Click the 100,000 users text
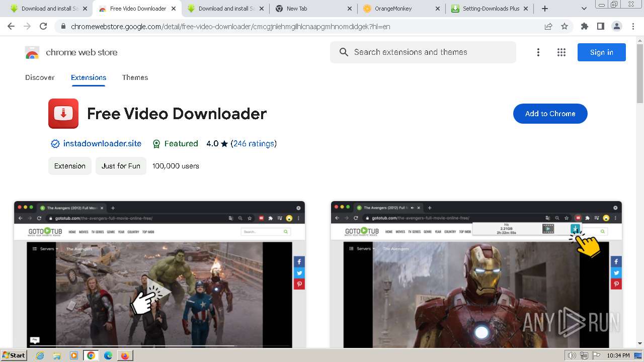Viewport: 644px width, 362px height. [176, 166]
